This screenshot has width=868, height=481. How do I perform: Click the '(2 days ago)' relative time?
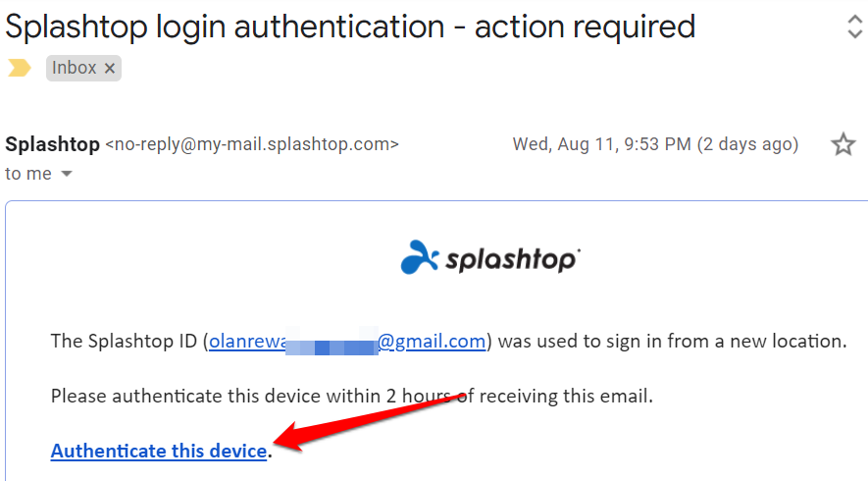747,145
